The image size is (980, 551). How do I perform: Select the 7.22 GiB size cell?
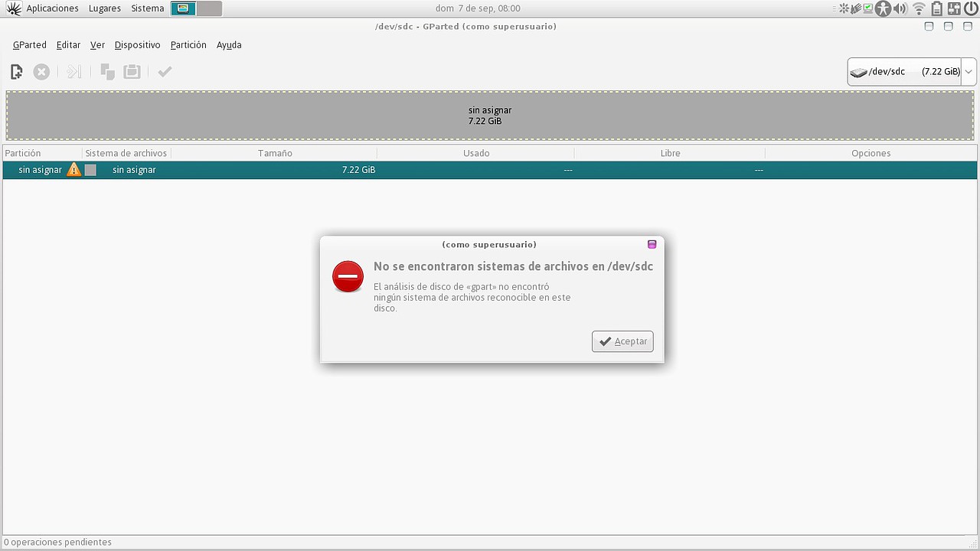[x=358, y=170]
